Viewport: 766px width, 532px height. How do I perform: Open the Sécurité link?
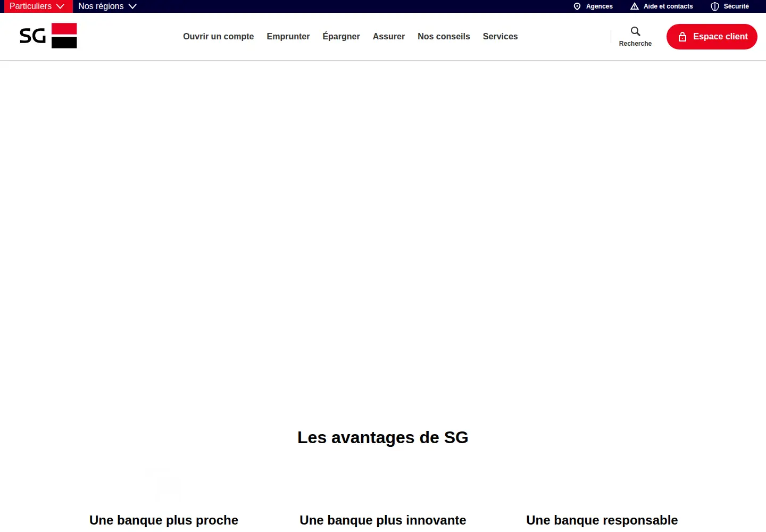tap(730, 6)
